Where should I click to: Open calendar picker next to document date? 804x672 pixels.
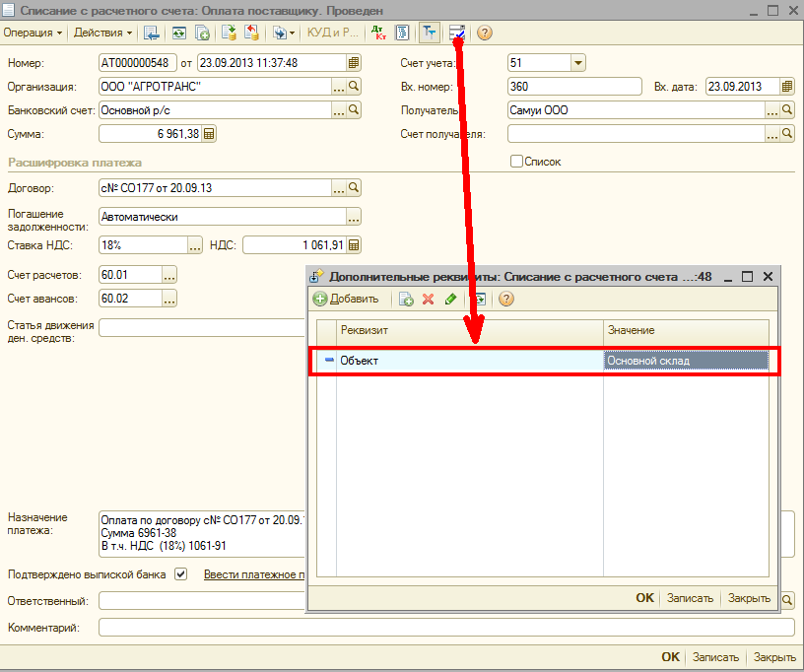354,62
